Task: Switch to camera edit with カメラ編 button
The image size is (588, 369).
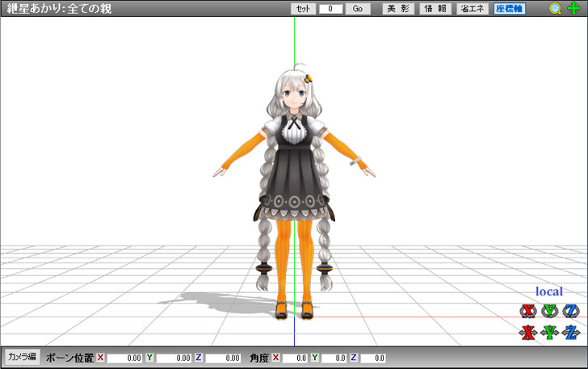Action: (x=22, y=357)
